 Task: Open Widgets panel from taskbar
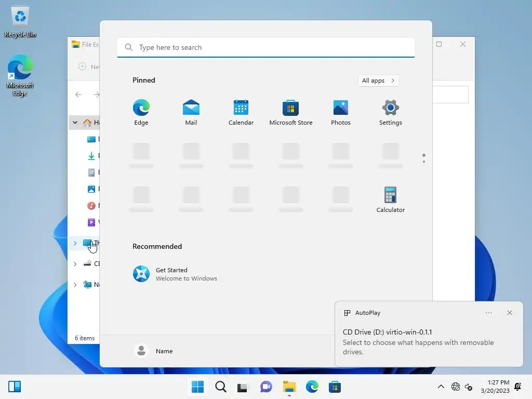(x=15, y=387)
